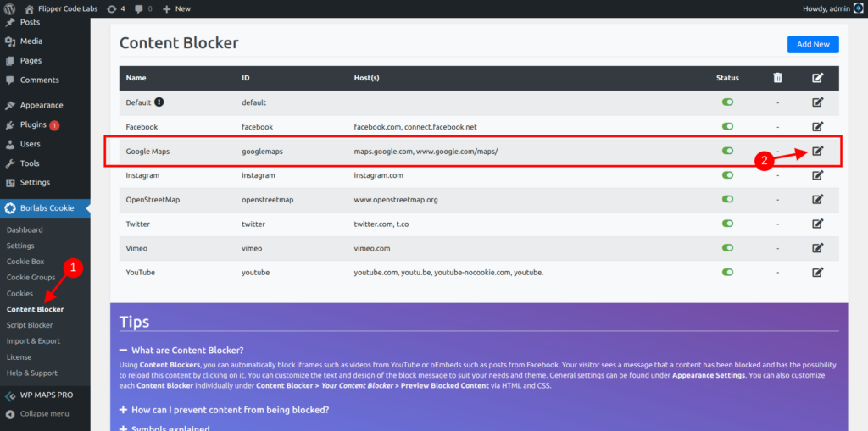Click the 'twitter.com, t.co' host text
The height and width of the screenshot is (431, 868).
tap(381, 224)
